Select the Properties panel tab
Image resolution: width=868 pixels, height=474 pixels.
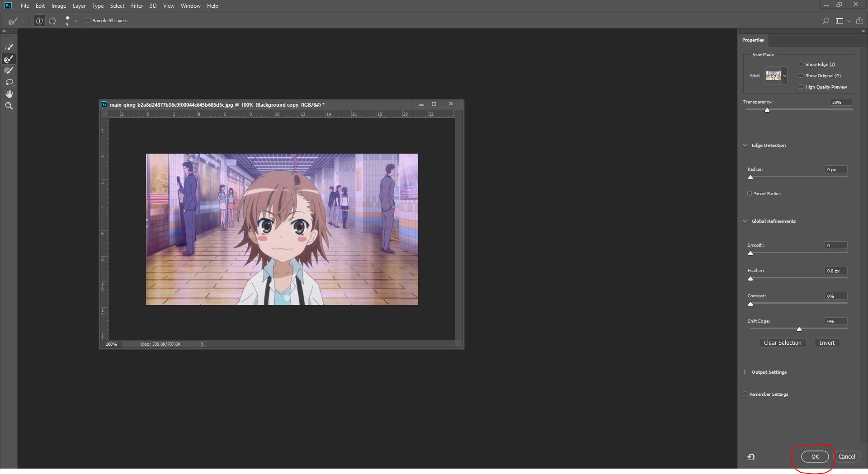[x=753, y=40]
